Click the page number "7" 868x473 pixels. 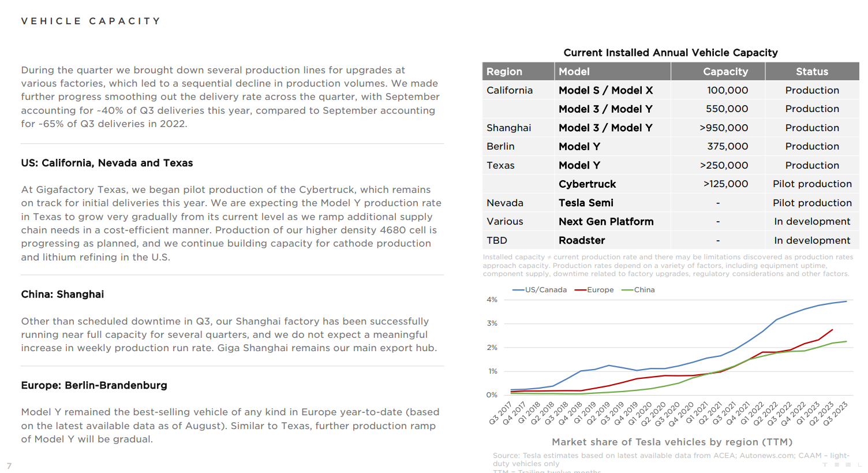[9, 466]
